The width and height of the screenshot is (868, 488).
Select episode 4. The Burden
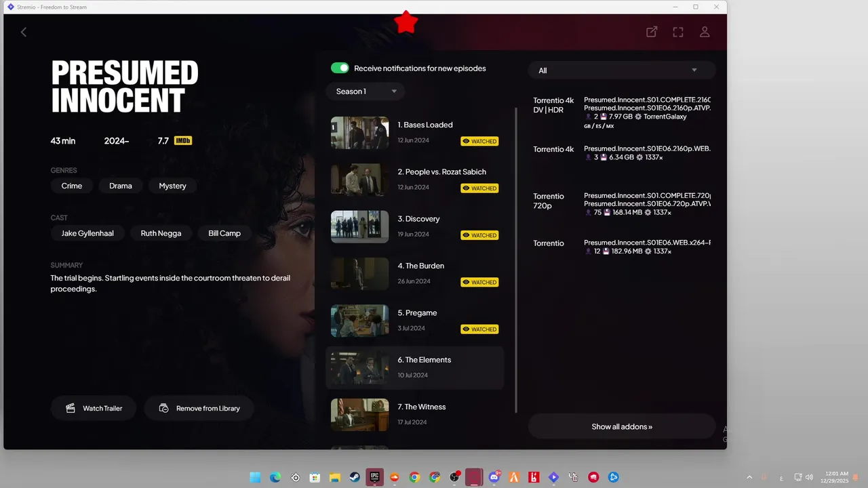point(415,274)
